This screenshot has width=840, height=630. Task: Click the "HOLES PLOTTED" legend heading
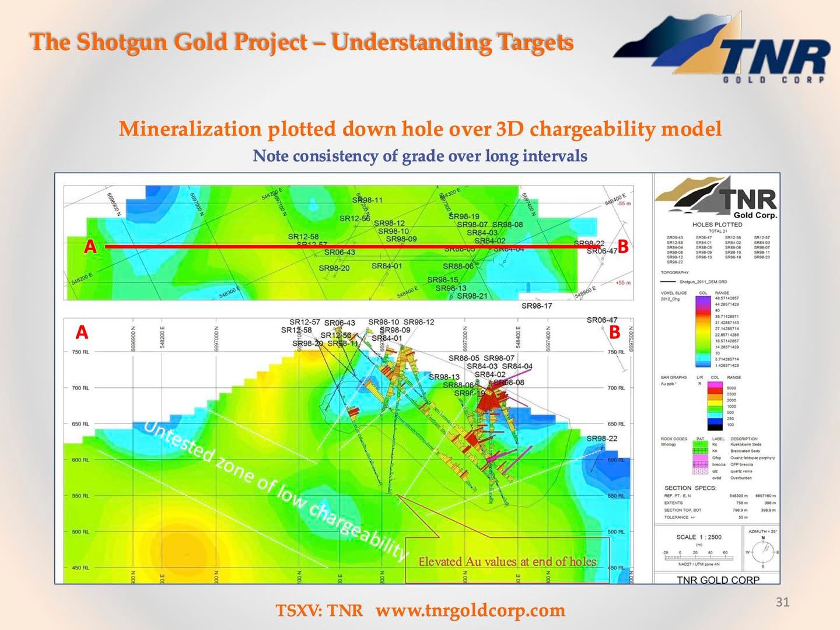pos(717,225)
